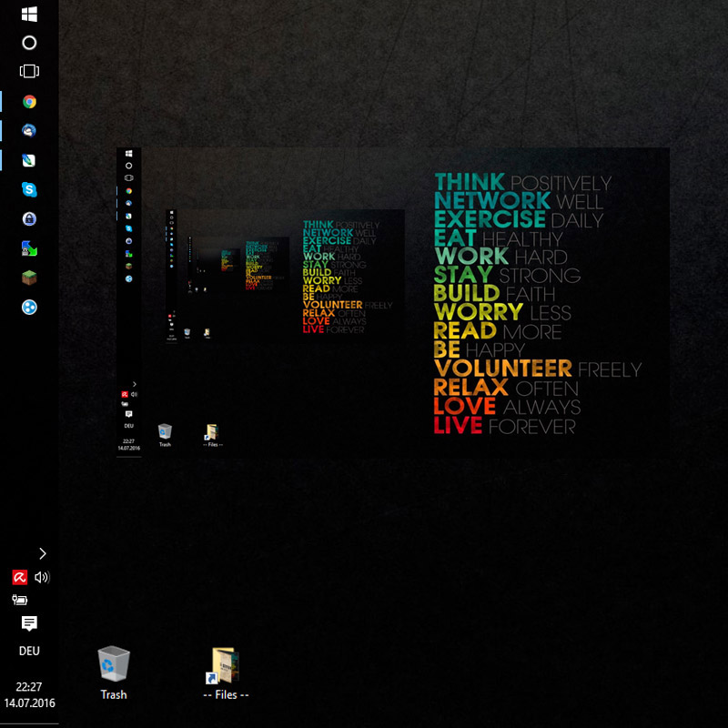Open the clock showing 22:27 14.07.2016
728x728 pixels.
pyautogui.click(x=29, y=694)
